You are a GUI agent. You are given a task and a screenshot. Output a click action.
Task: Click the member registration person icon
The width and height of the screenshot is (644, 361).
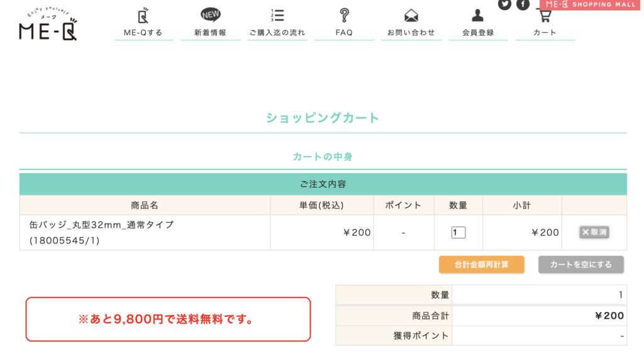click(x=478, y=15)
